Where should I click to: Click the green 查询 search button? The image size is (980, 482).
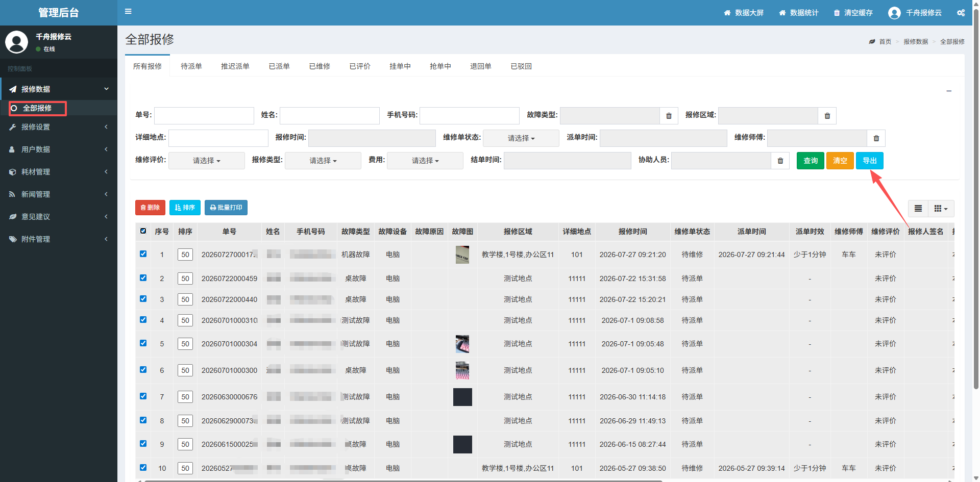[810, 161]
